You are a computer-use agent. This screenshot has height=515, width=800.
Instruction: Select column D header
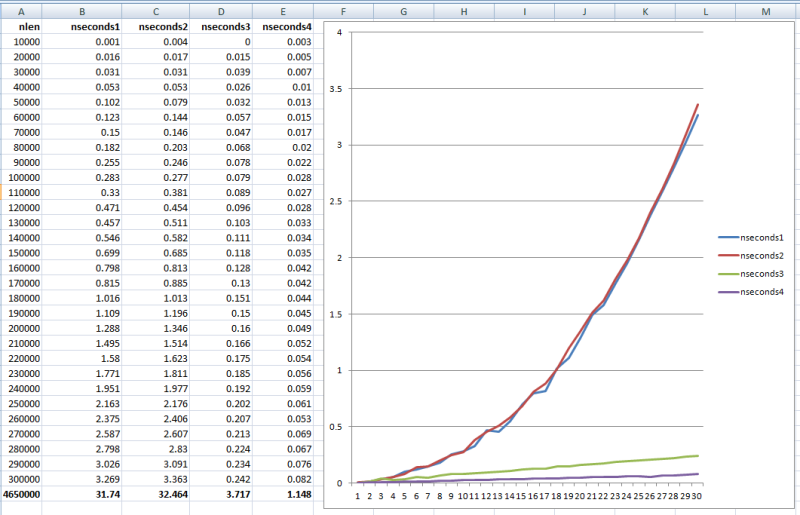(221, 11)
